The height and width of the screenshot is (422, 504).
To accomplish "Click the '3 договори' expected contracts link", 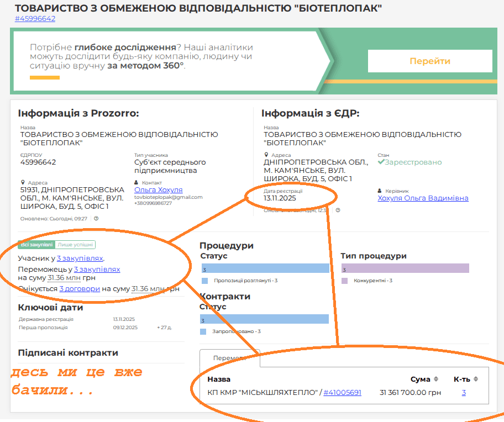I will [80, 288].
